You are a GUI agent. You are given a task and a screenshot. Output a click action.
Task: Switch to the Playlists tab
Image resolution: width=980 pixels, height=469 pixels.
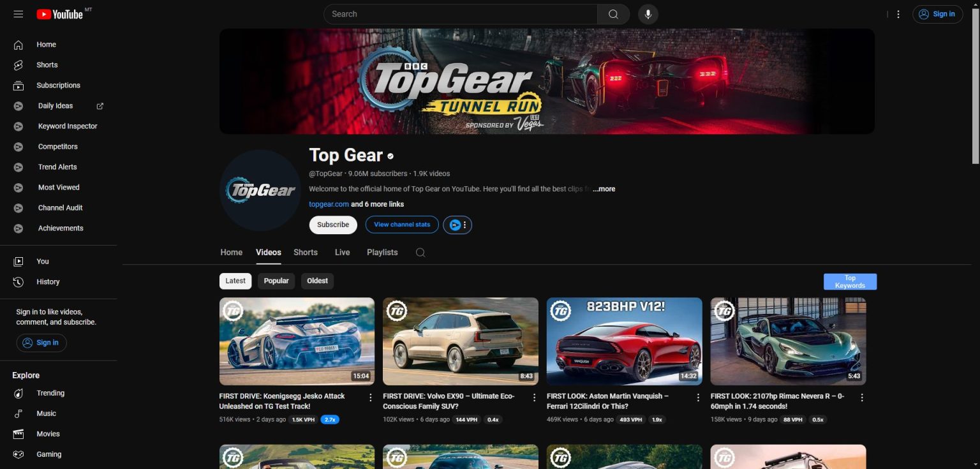click(x=382, y=252)
